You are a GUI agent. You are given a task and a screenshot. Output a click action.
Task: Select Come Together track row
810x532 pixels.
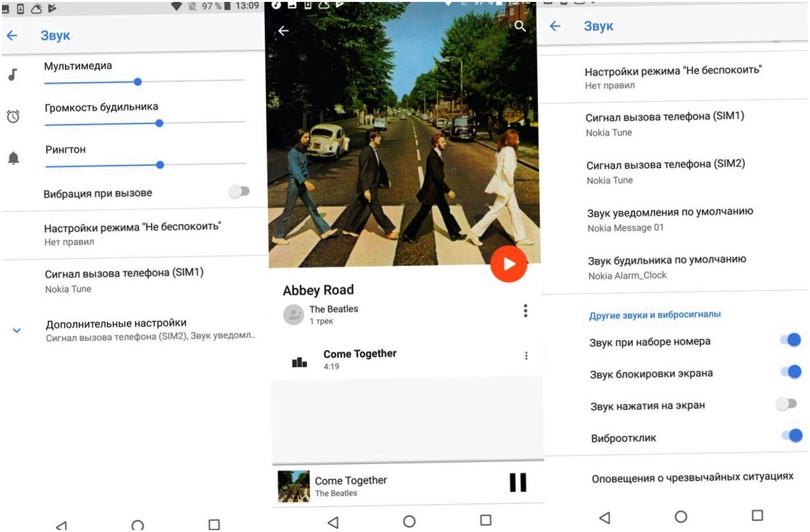pyautogui.click(x=408, y=360)
